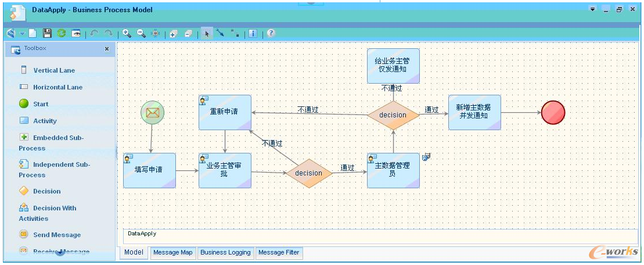The image size is (644, 265).
Task: Close the Toolbox panel
Action: 107,49
